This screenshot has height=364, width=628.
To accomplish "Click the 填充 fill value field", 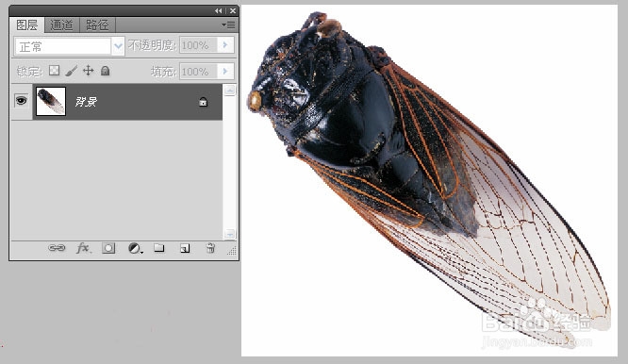I will 198,72.
